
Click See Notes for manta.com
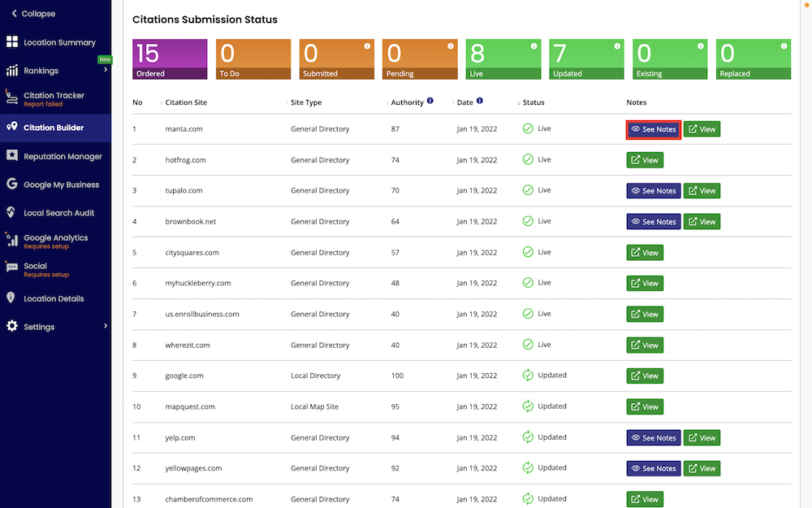tap(654, 128)
